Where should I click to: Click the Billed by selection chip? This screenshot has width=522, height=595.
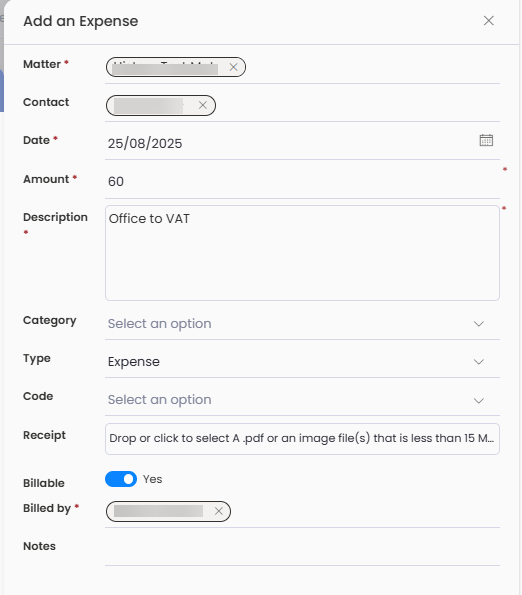pos(168,511)
